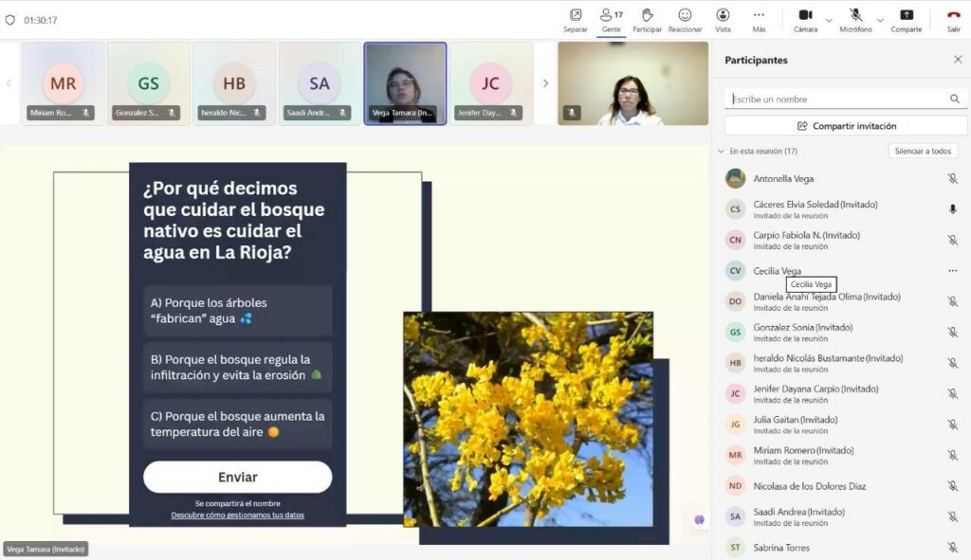Click the 'Escribe un nombre' search field

pos(837,99)
